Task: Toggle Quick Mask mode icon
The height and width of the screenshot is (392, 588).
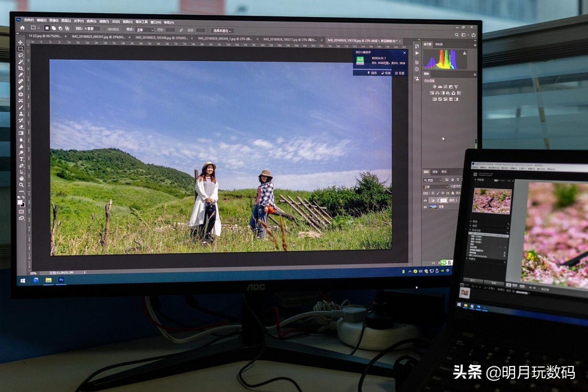Action: [21, 211]
